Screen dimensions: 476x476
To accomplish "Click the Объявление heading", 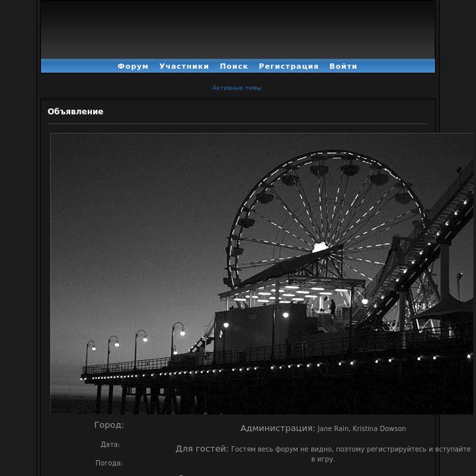I will 75,112.
